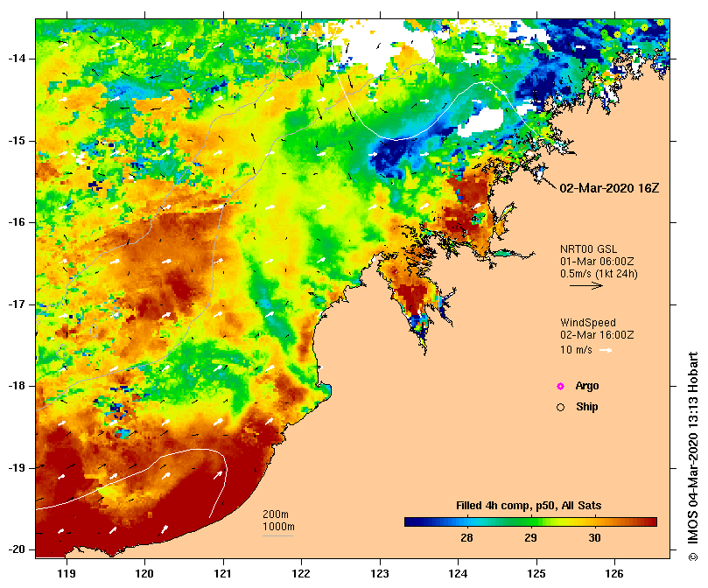Click the 119 longitude axis label
708x588 pixels.
(x=67, y=574)
